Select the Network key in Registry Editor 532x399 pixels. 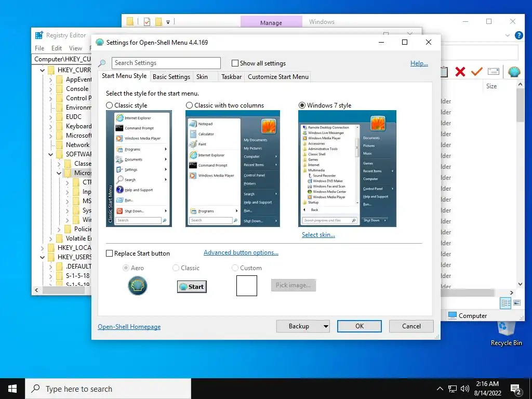pyautogui.click(x=77, y=144)
